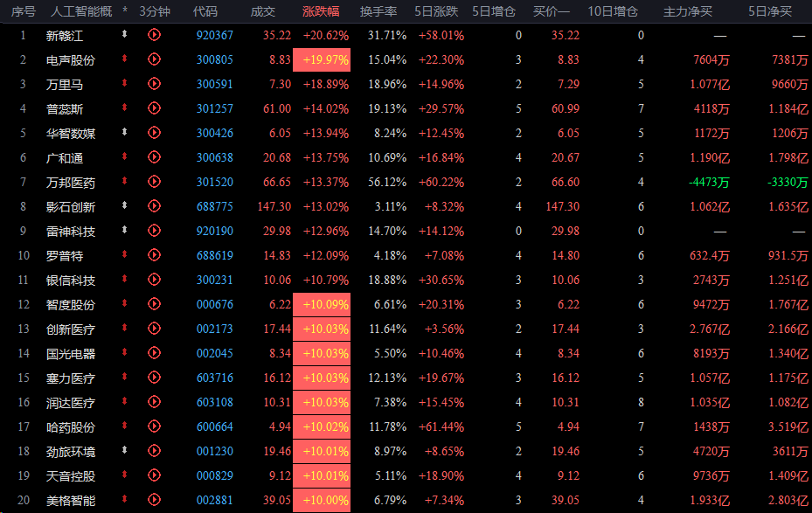Open 3-minute chart icon for 万邦医药
812x513 pixels.
pyautogui.click(x=155, y=182)
